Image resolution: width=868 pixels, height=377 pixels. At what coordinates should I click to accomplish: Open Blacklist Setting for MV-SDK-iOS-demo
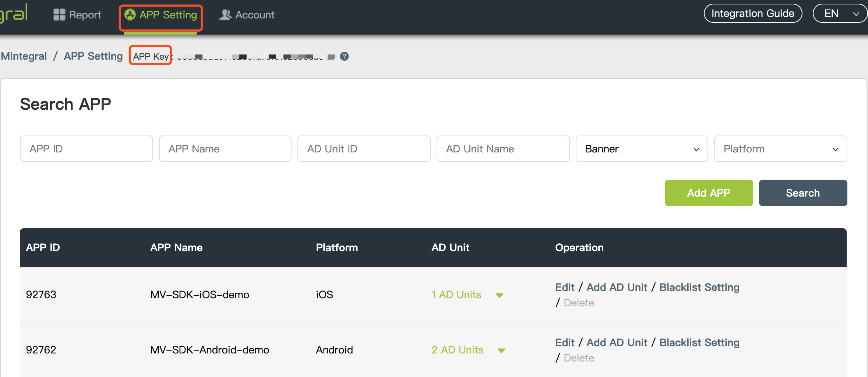coord(699,287)
